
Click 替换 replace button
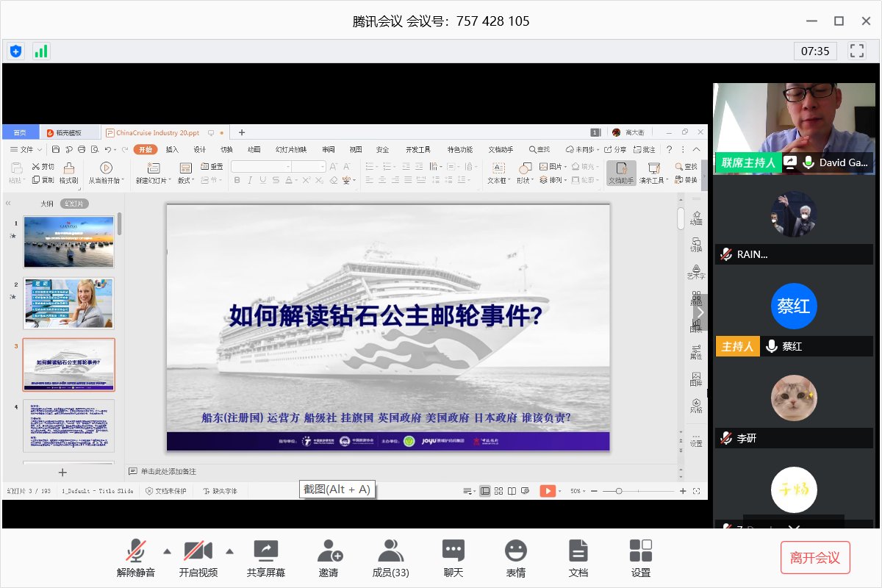pos(686,180)
